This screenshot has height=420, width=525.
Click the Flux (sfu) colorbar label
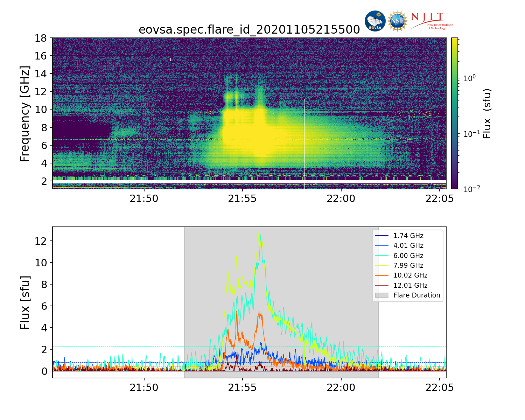click(x=487, y=113)
